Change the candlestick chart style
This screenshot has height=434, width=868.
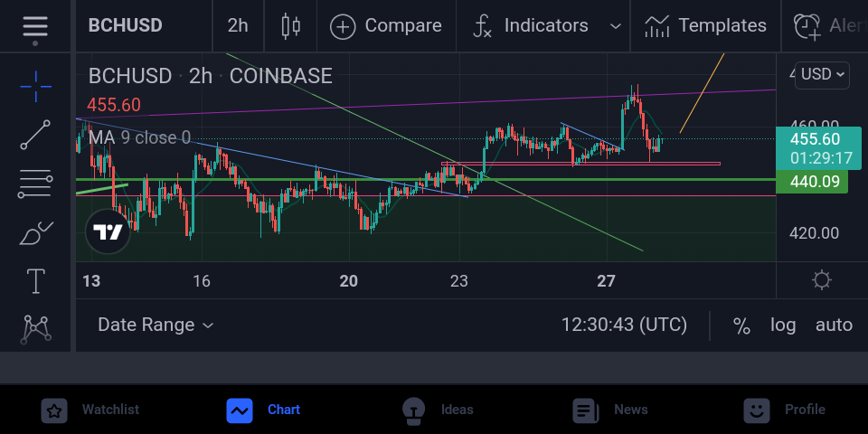point(290,26)
